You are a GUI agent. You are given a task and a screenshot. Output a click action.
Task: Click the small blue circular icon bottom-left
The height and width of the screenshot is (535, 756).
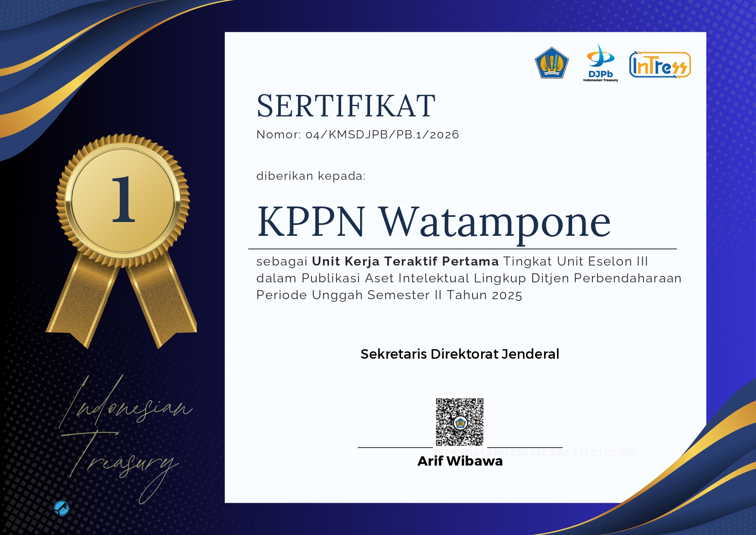(x=62, y=508)
